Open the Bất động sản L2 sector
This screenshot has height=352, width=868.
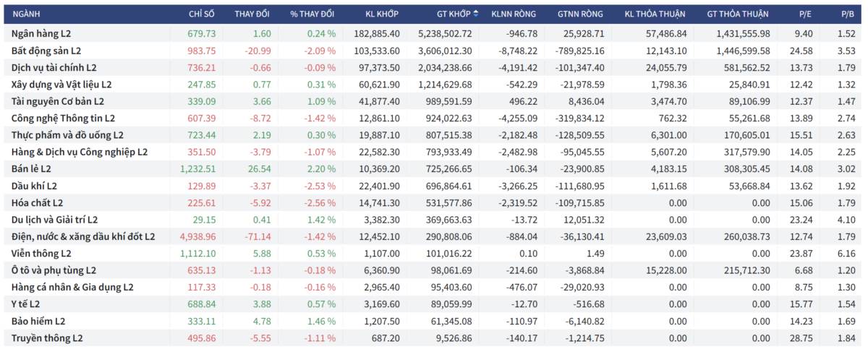click(434, 50)
